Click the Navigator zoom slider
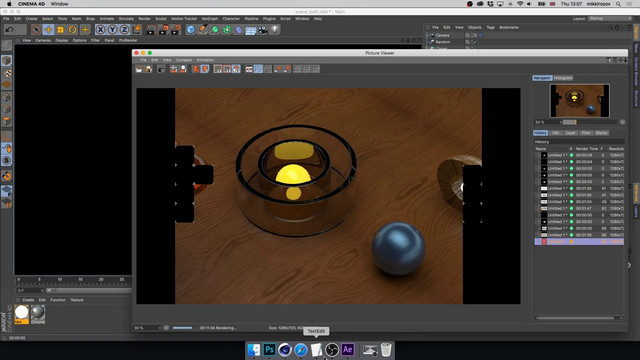Image resolution: width=640 pixels, height=360 pixels. pyautogui.click(x=589, y=122)
